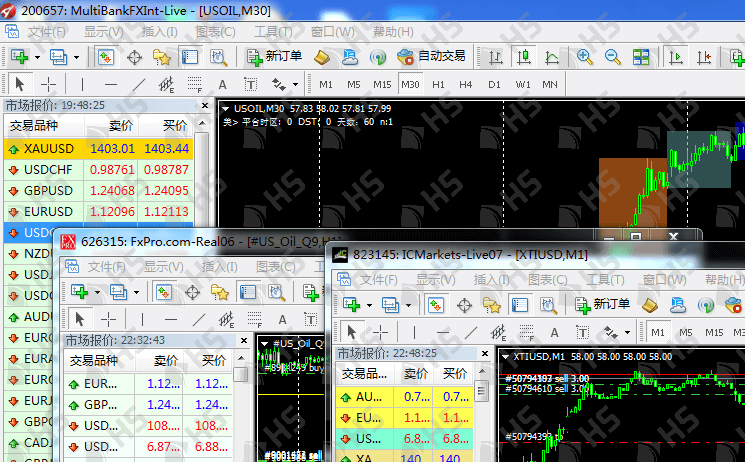The width and height of the screenshot is (745, 462).
Task: Open the 插入(I) menu in MultiBank window
Action: click(160, 32)
